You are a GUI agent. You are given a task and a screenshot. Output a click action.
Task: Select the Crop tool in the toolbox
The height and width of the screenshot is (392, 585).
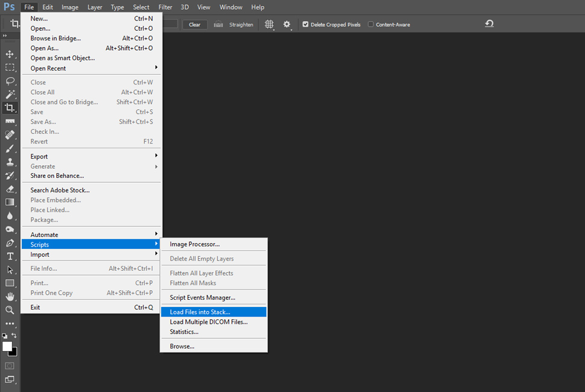[x=10, y=108]
